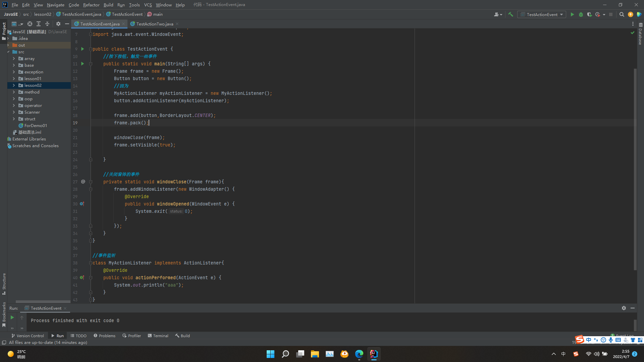644x362 pixels.
Task: Expand the lesson01 folder in tree
Action: 14,79
